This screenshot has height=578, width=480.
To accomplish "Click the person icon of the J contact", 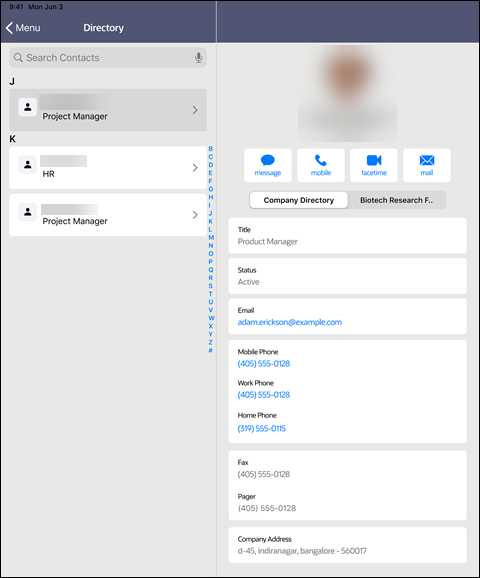I will 28,107.
